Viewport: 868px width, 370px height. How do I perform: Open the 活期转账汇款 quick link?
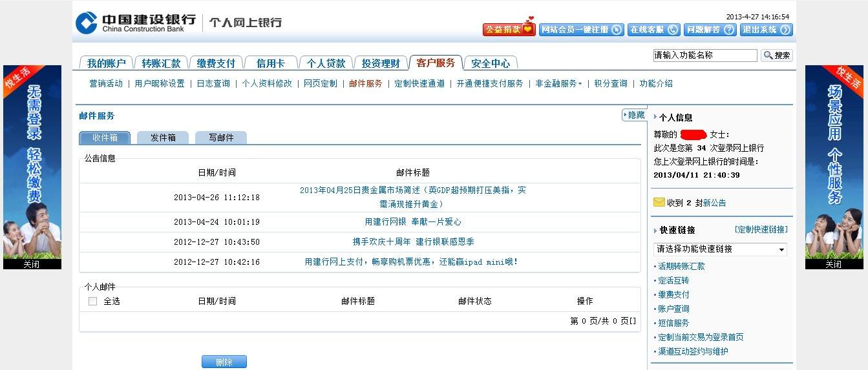pyautogui.click(x=681, y=266)
